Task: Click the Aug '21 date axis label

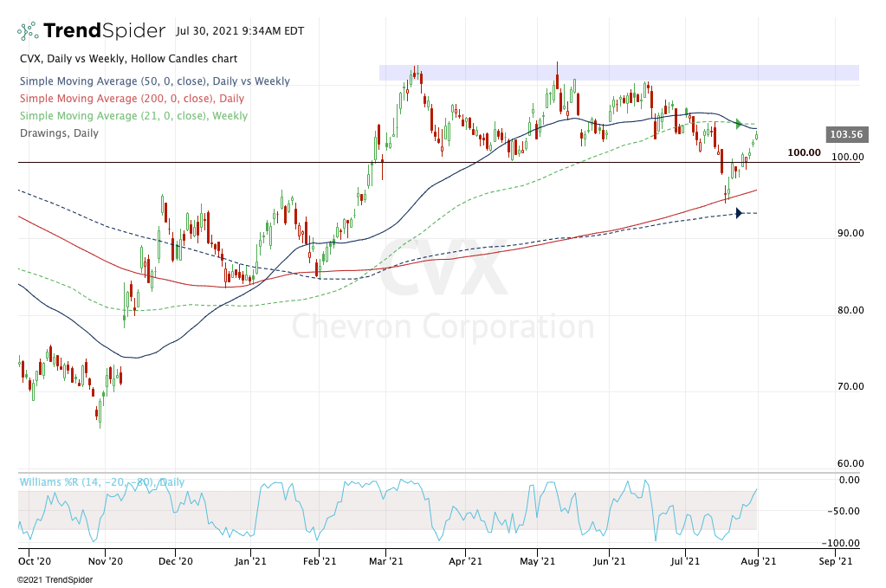Action: click(759, 561)
